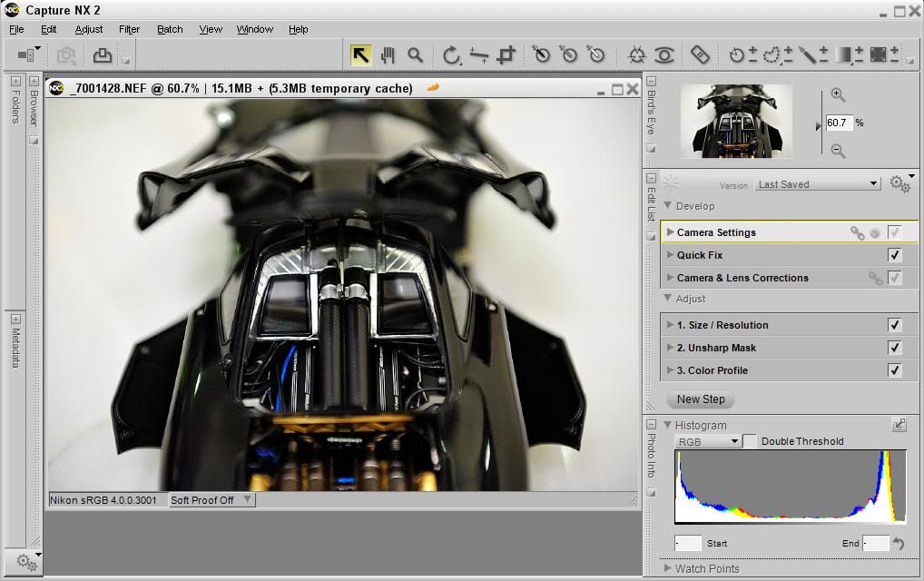
Task: Open the Version Last Saved dropdown
Action: click(x=818, y=184)
